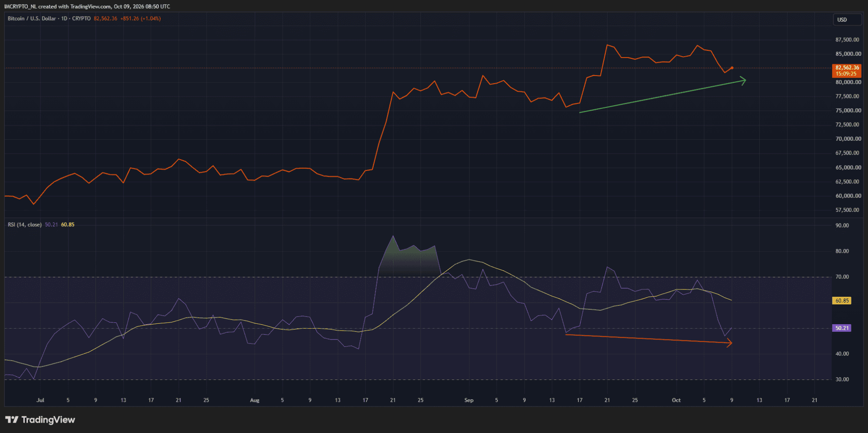Click the 40.00 RSI axis label
This screenshot has width=868, height=433.
click(x=842, y=354)
